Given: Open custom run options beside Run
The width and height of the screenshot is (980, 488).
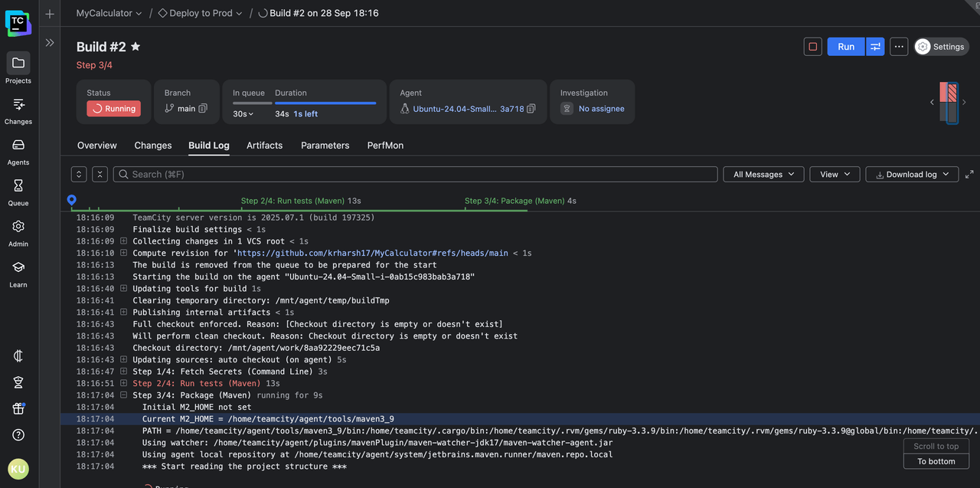Looking at the screenshot, I should [x=875, y=47].
